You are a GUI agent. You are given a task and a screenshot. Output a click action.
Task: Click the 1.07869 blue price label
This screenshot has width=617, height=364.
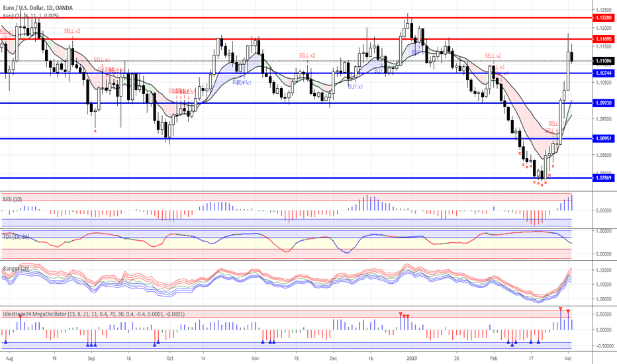603,178
